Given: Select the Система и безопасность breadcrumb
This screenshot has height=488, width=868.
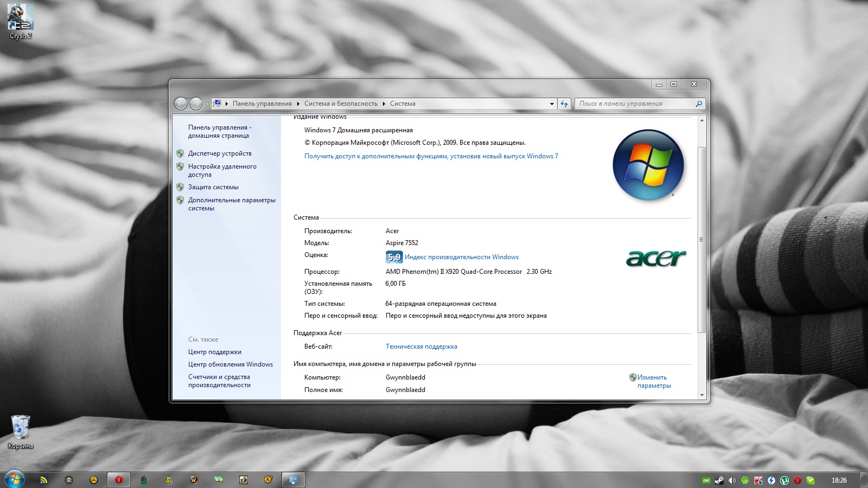Looking at the screenshot, I should 341,104.
